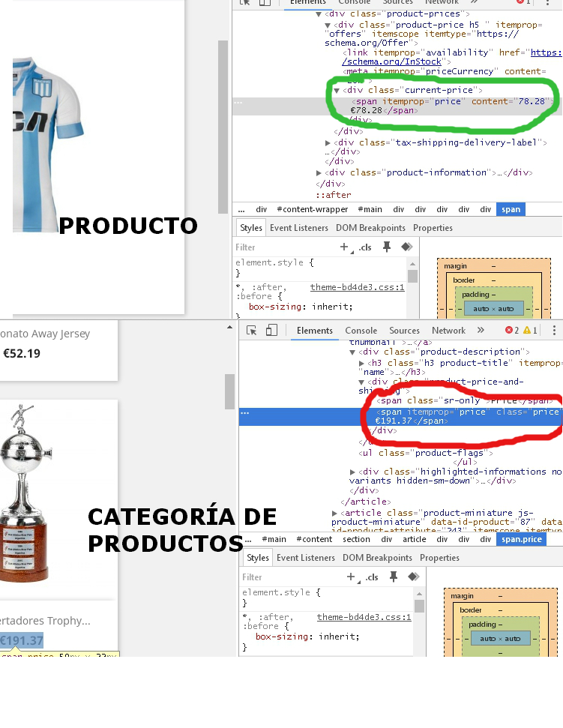
Task: Open theme-bd4de3.css:1 link in upper Styles pane
Action: click(x=358, y=287)
